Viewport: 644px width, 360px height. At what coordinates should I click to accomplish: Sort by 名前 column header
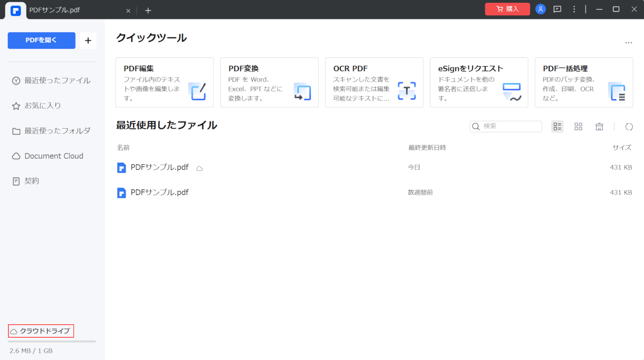pos(123,148)
